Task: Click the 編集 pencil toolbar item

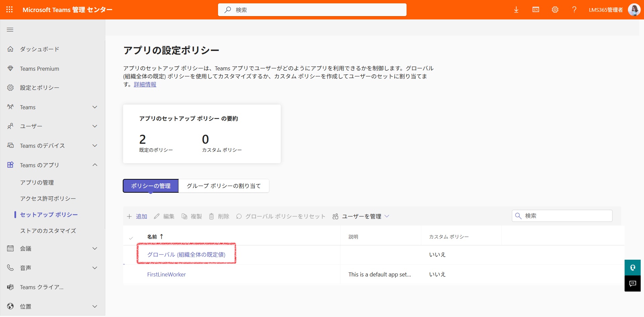Action: pos(164,216)
